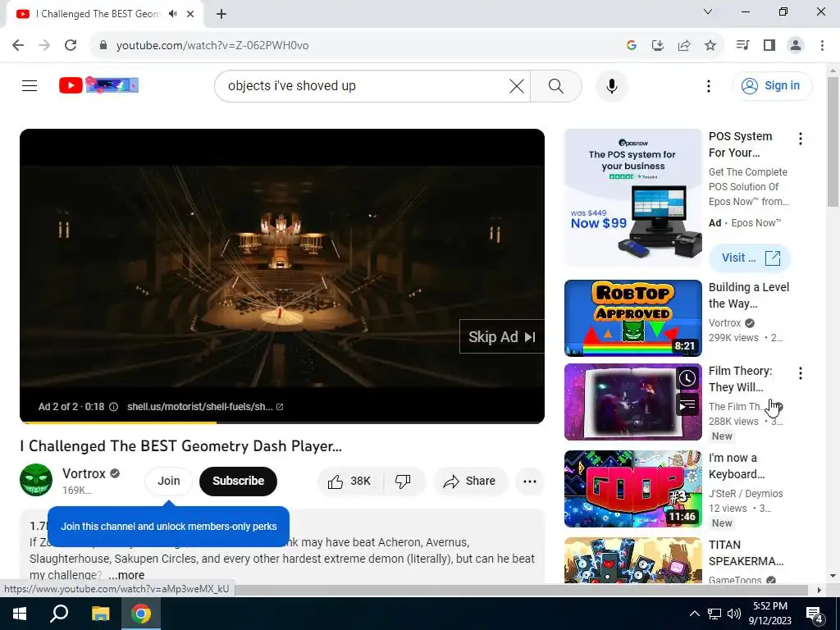840x630 pixels.
Task: Open Chrome media controls icon
Action: point(742,46)
